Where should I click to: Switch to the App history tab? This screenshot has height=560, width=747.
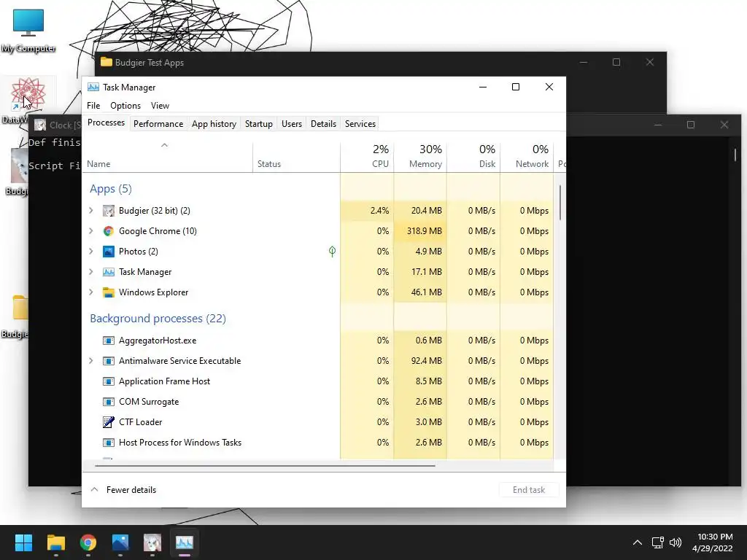[214, 124]
